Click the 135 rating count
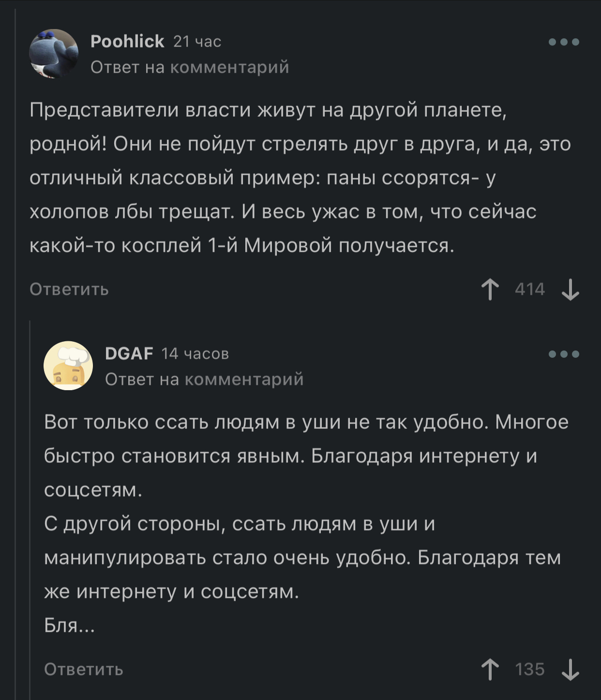 pos(530,670)
